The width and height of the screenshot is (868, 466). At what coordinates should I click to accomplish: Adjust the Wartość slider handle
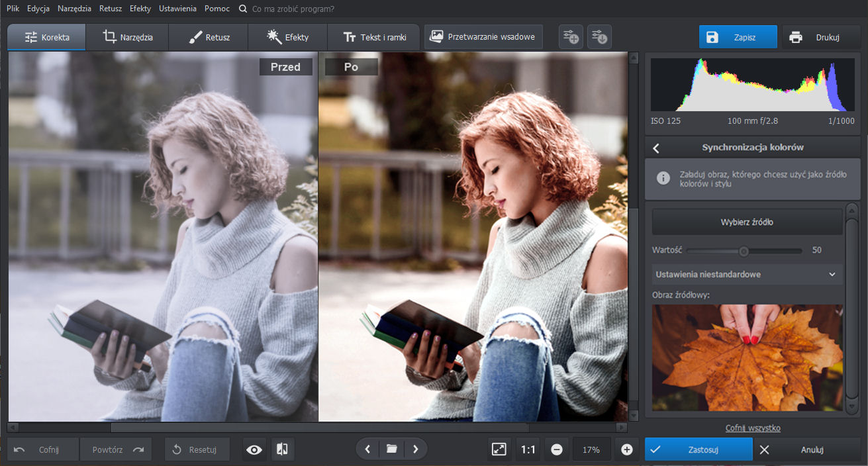point(744,251)
